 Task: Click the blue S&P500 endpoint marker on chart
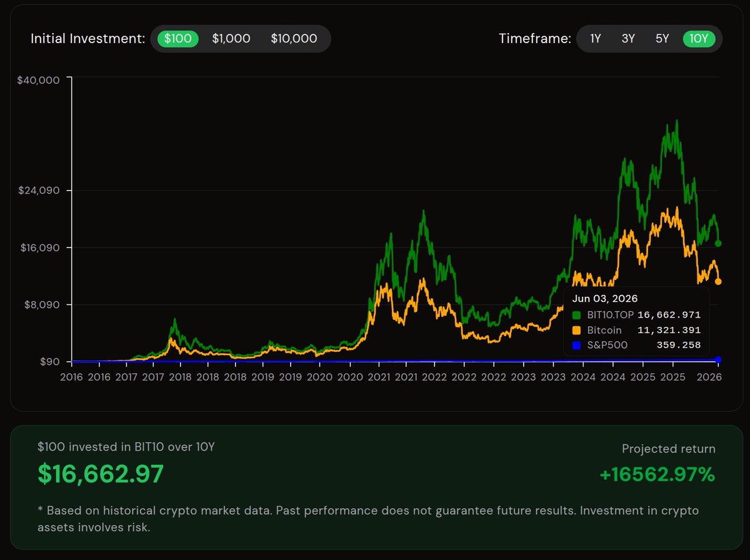click(x=718, y=360)
